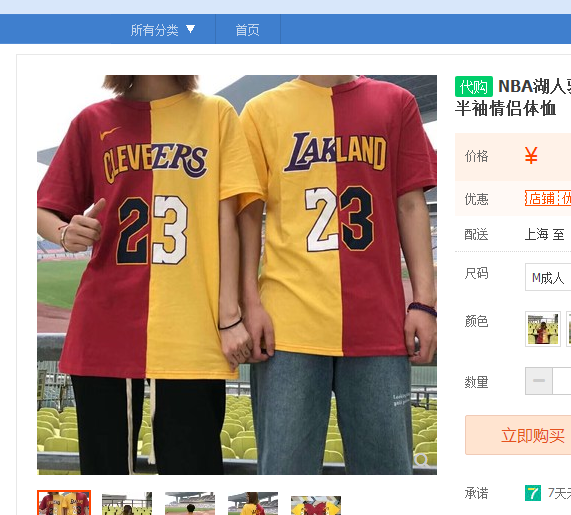Screen dimensions: 571x515
Task: Click the quantity input field
Action: pos(562,381)
